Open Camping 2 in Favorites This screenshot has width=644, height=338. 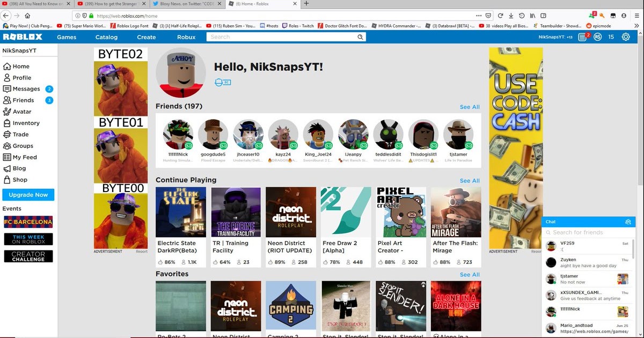(x=290, y=306)
